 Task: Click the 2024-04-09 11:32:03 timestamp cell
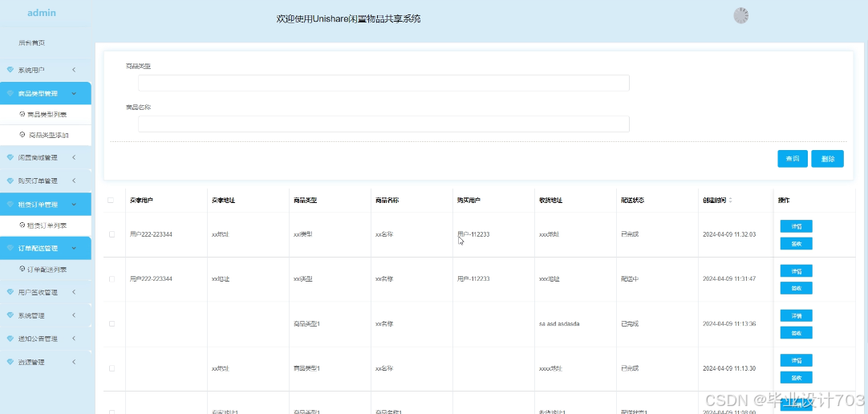[x=729, y=234]
